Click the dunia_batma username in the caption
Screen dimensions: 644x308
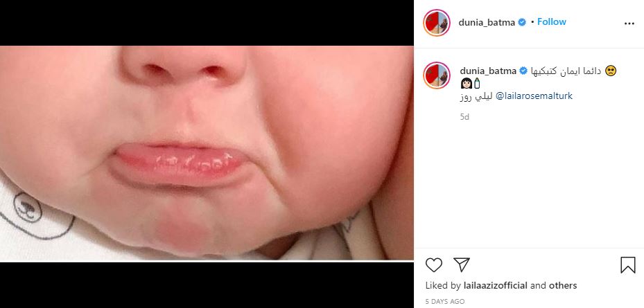click(487, 71)
